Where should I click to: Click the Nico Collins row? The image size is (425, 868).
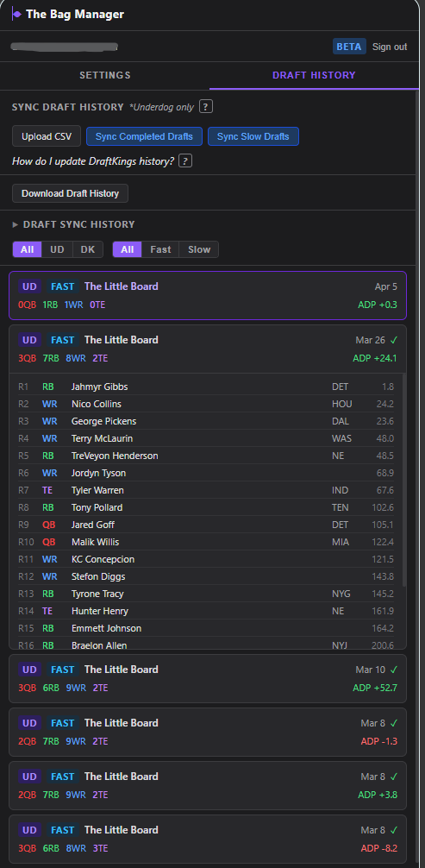206,404
